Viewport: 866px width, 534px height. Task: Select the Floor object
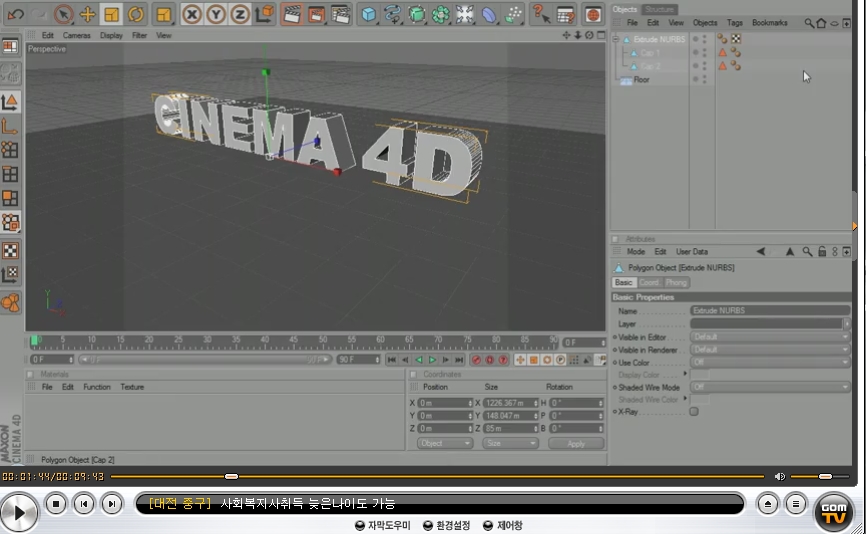coord(641,80)
